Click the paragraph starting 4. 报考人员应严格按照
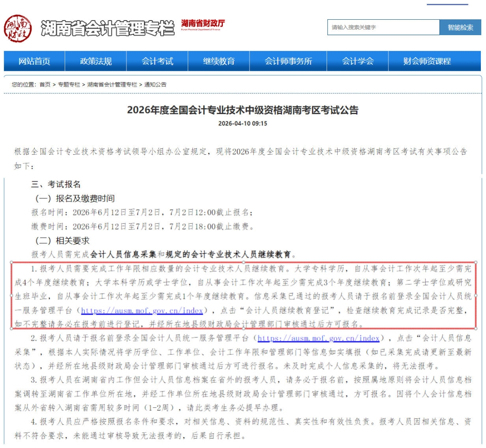Image resolution: width=486 pixels, height=448 pixels. tap(243, 428)
